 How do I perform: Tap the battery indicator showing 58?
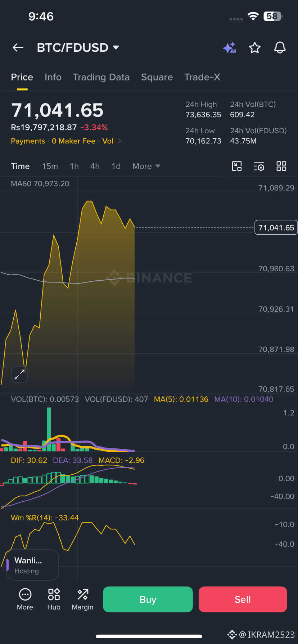273,16
